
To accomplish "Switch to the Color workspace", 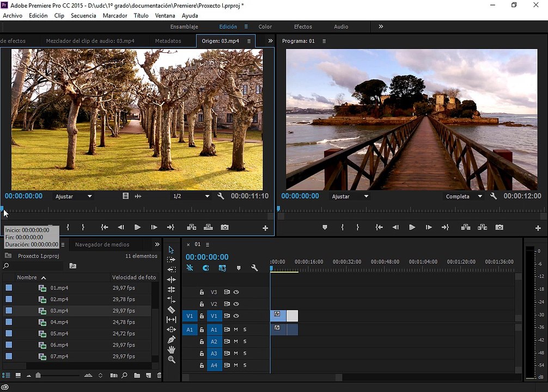I will point(265,27).
